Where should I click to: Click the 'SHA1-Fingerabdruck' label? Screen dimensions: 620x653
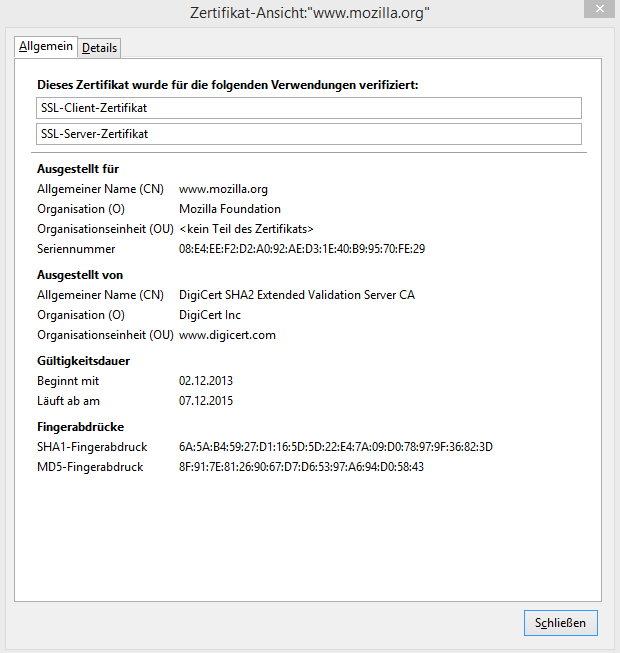(x=92, y=447)
